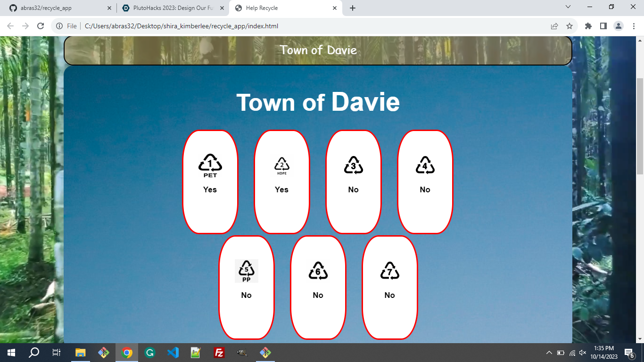The height and width of the screenshot is (362, 644).
Task: Click the number 6 recycling symbol
Action: coord(318,271)
